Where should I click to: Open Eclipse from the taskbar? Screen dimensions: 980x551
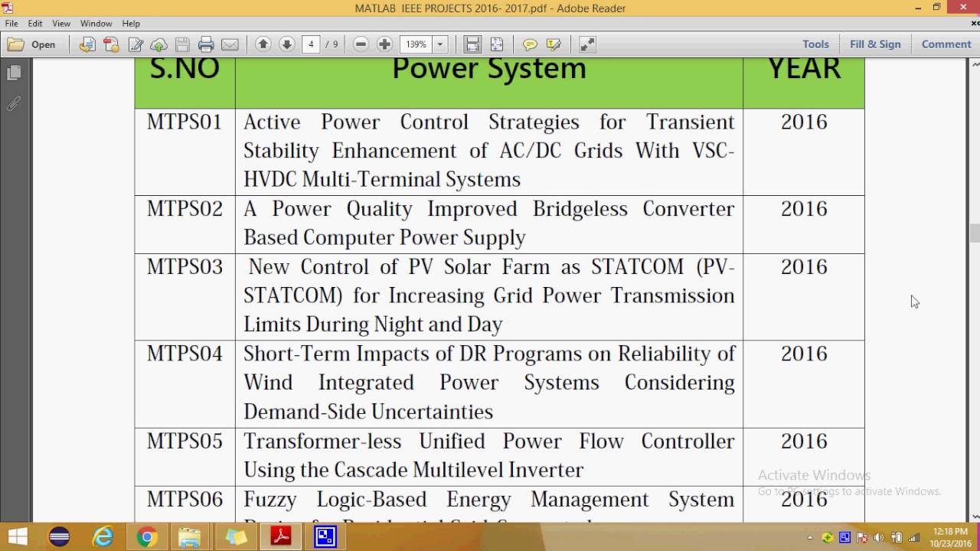tap(59, 537)
